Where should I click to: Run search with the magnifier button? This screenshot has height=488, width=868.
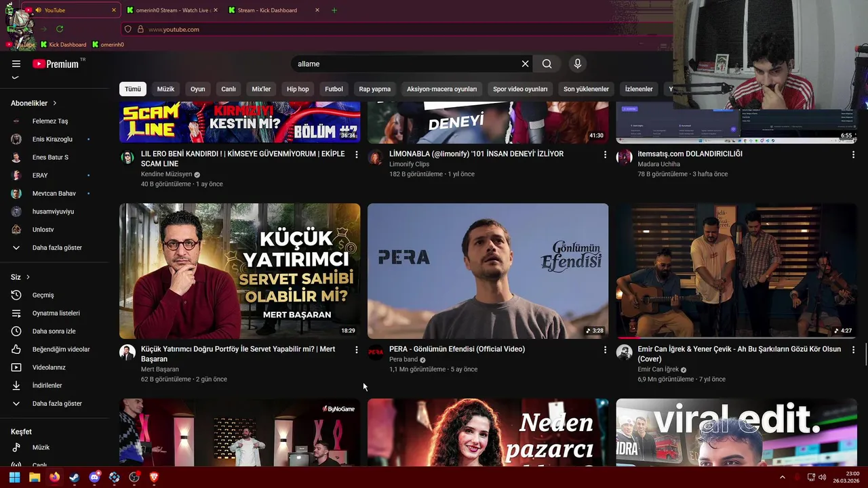coord(547,64)
